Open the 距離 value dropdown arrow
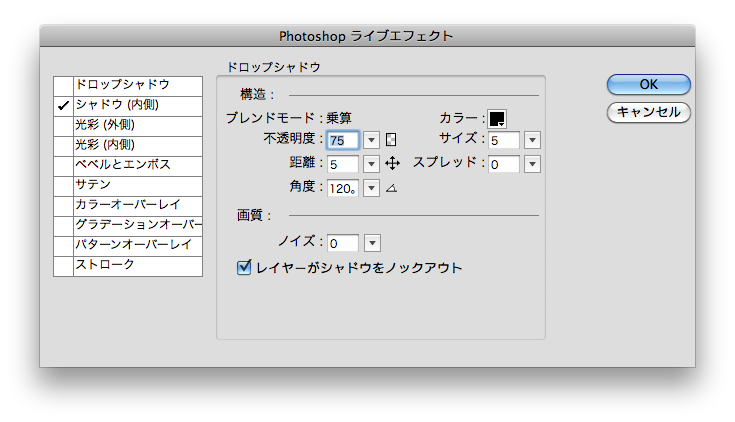Viewport: 735px width, 422px height. 372,164
